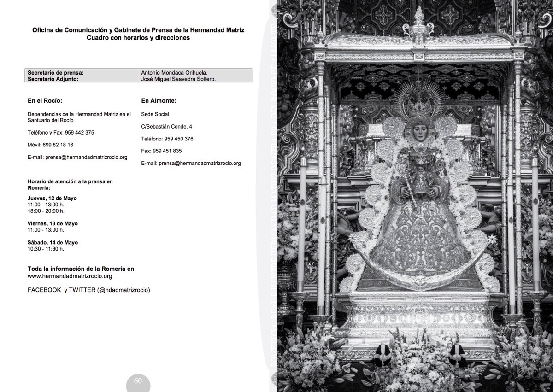Click the 'Secretario de prensa:' label

tap(55, 73)
